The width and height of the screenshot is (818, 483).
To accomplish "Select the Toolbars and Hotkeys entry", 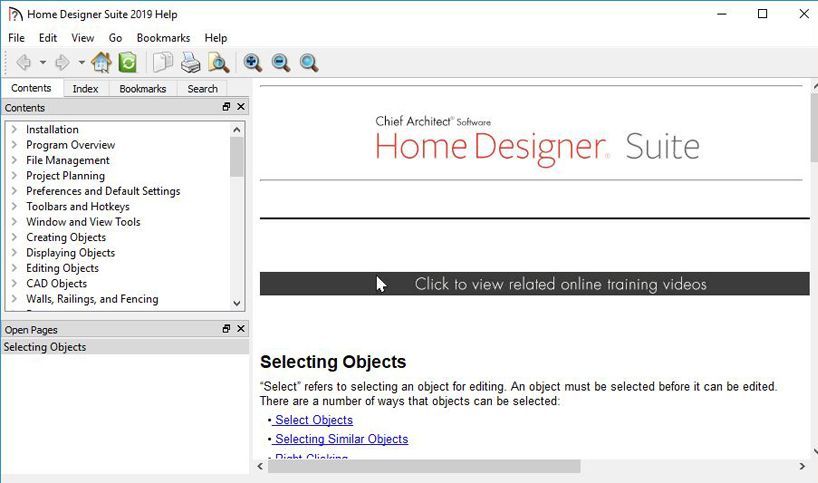I will (x=78, y=206).
